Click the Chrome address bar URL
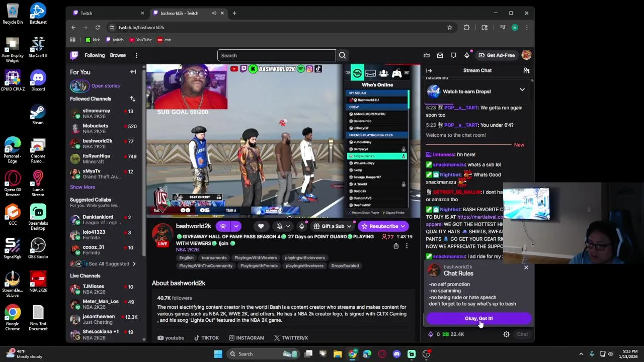Screen dimensions: 644x362 141,28
